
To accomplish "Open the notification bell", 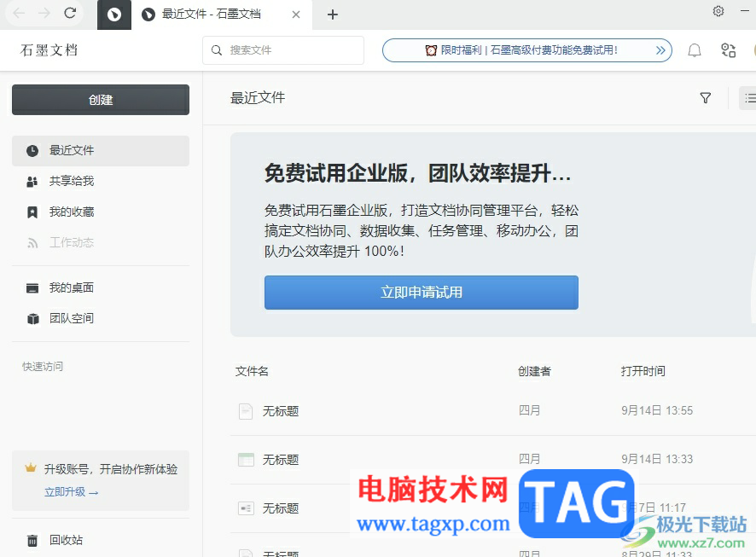I will point(695,50).
